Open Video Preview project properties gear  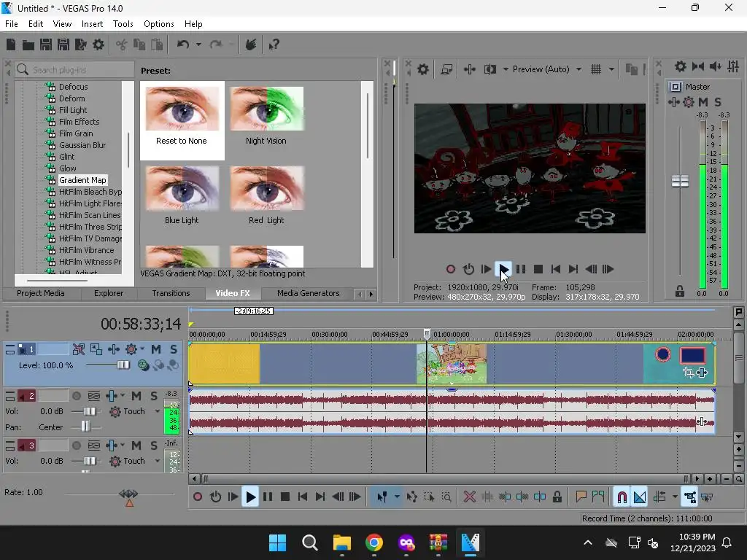422,69
